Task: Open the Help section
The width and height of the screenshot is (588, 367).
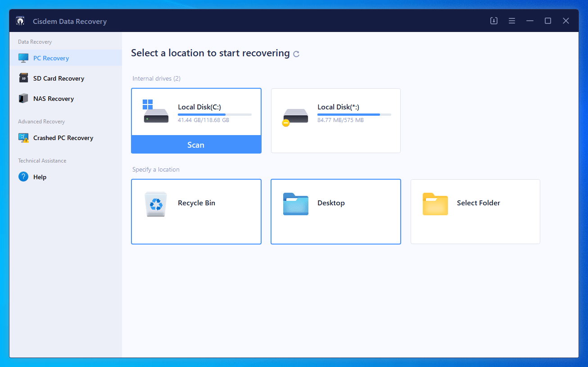Action: pyautogui.click(x=39, y=177)
